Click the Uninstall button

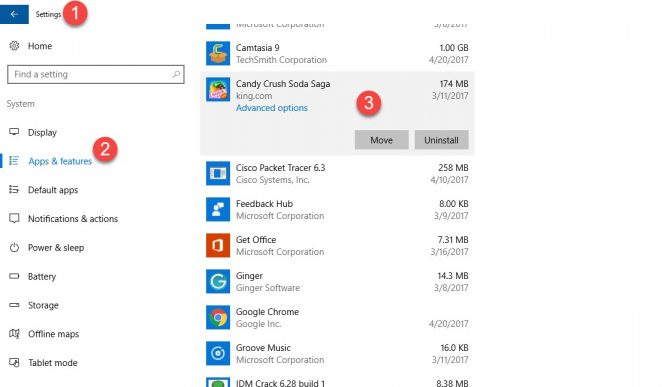tap(441, 140)
